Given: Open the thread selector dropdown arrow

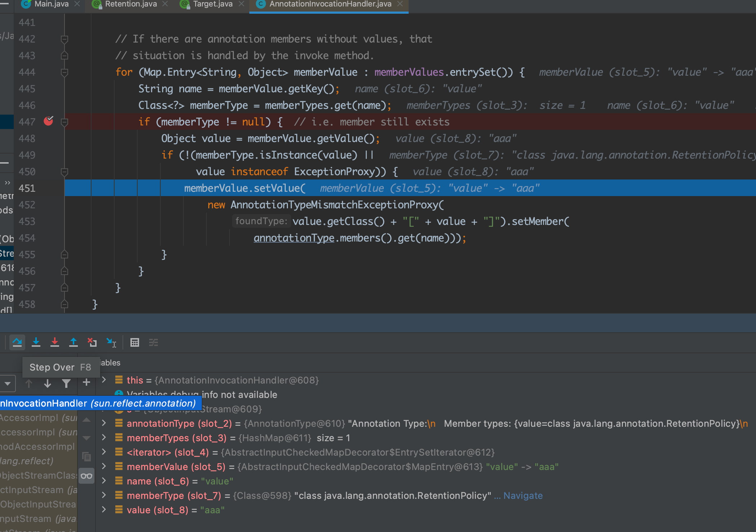Looking at the screenshot, I should [7, 384].
